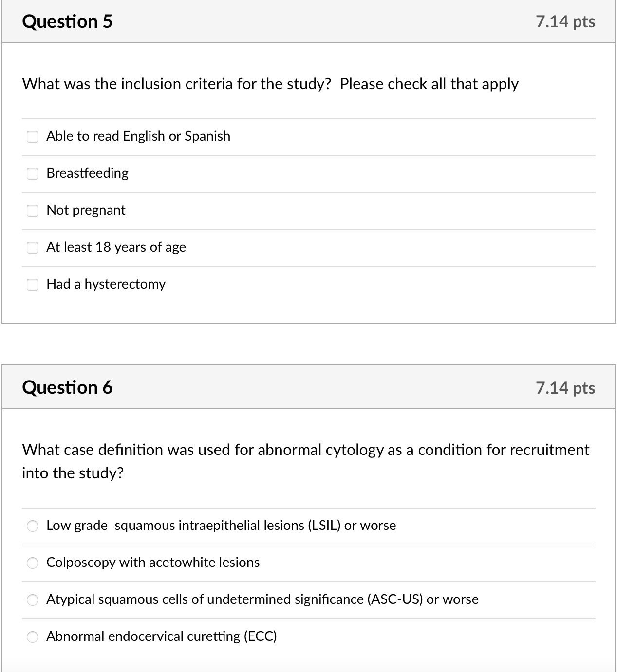Click the Question 6 prompt text

point(305,460)
